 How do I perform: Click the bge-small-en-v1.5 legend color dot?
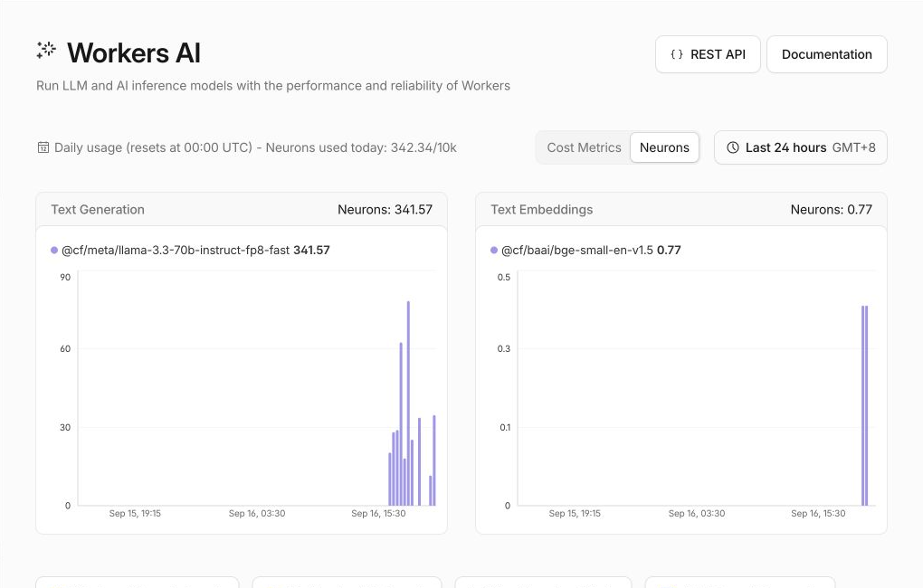click(494, 251)
